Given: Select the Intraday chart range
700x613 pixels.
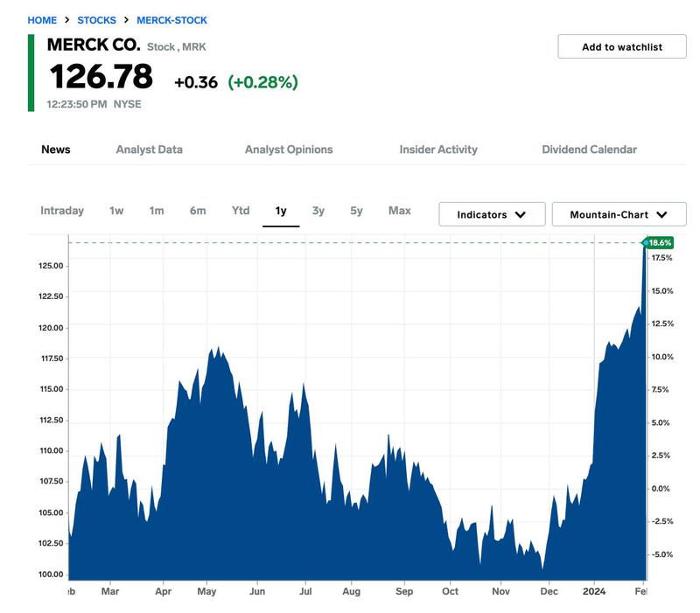Looking at the screenshot, I should pos(62,211).
